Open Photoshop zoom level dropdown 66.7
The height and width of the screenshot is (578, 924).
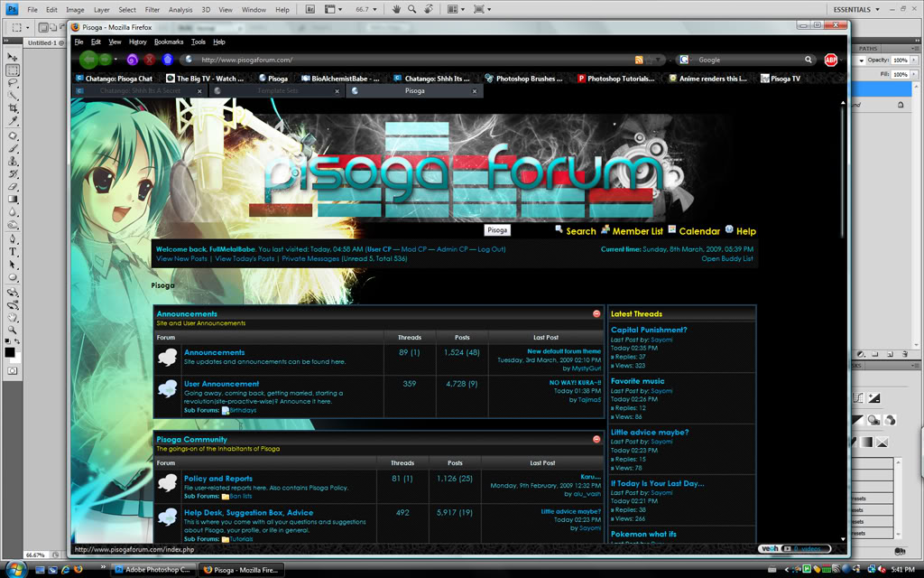(x=374, y=9)
